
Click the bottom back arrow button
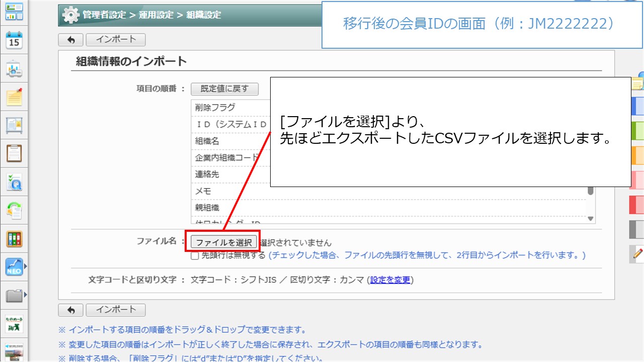[x=71, y=310]
